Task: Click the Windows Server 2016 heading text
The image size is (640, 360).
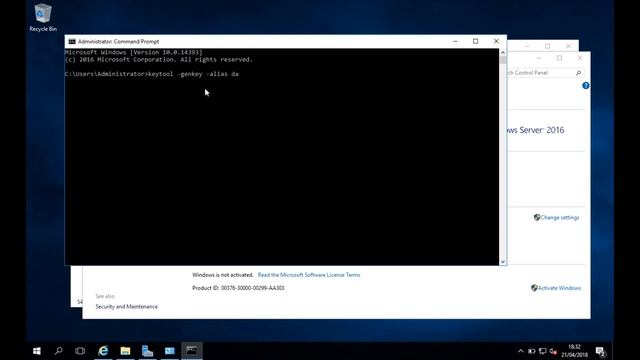Action: [x=536, y=130]
